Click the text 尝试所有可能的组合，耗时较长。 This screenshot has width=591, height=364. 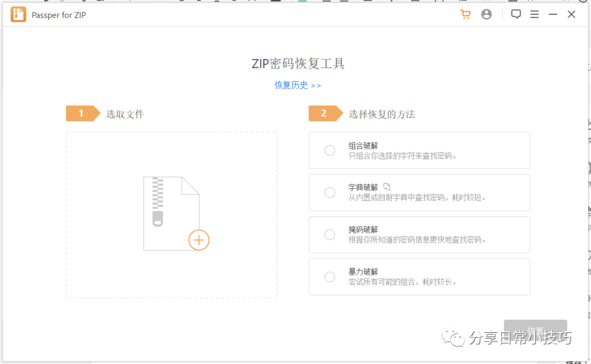click(x=403, y=282)
